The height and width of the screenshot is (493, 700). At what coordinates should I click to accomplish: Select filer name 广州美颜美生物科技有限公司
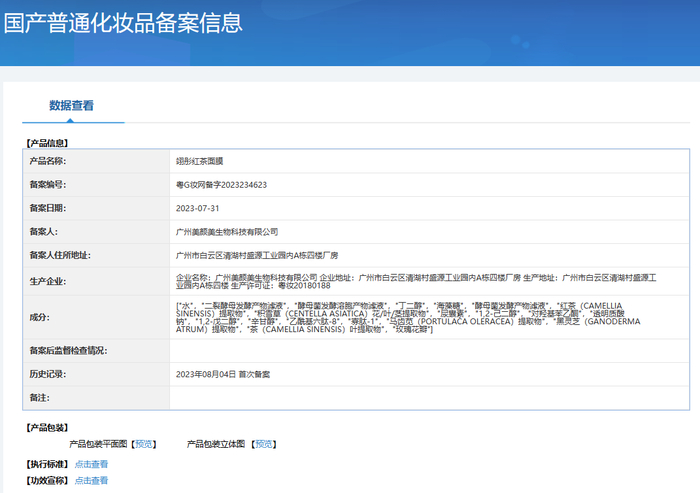tap(227, 232)
